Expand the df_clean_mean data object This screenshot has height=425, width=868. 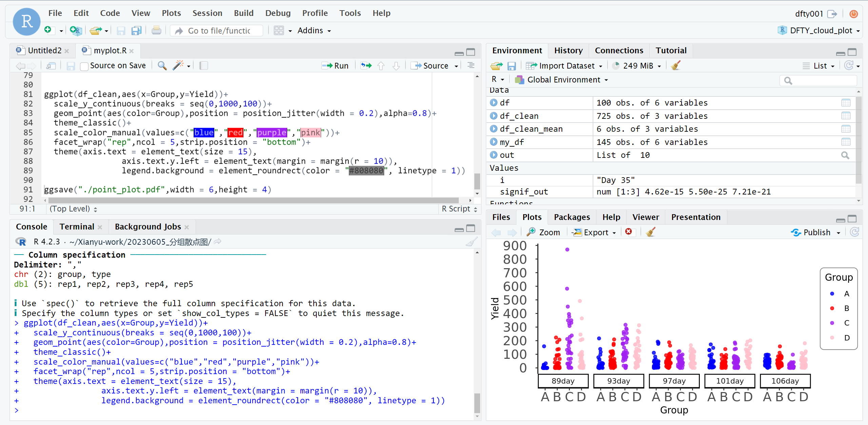[x=494, y=129]
